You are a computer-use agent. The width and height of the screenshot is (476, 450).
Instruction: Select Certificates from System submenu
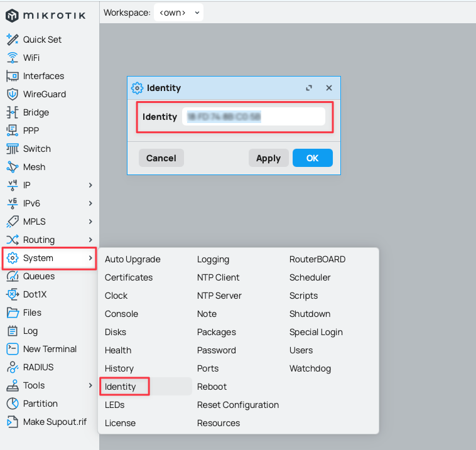tap(129, 277)
